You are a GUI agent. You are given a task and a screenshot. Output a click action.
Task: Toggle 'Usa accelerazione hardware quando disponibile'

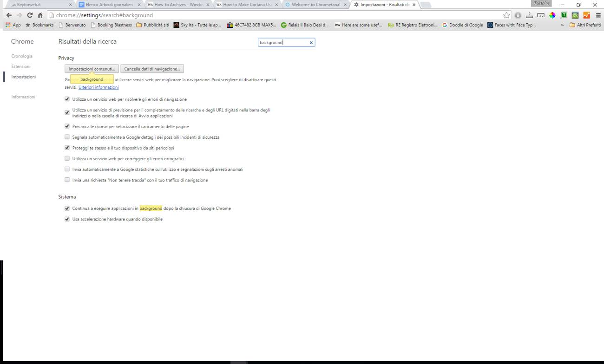[x=67, y=219]
